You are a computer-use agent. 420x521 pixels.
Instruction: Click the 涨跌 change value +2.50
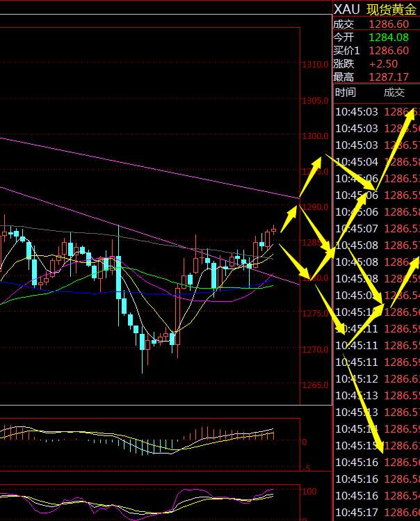(383, 63)
